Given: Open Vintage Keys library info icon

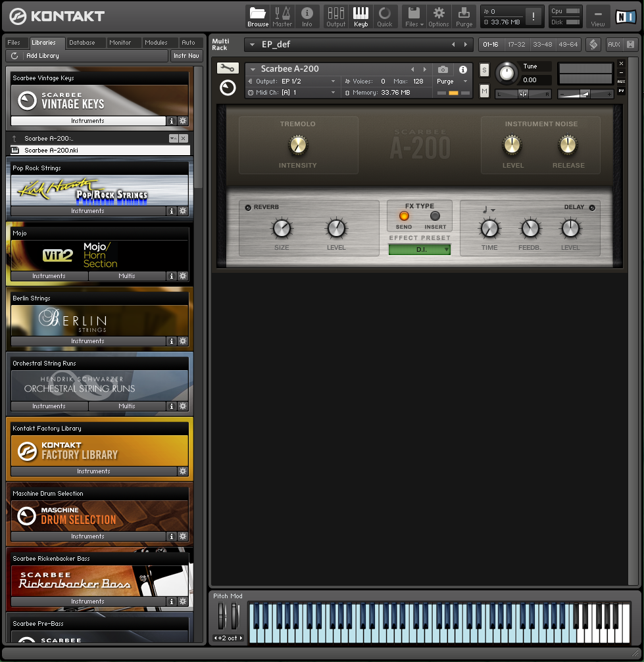Looking at the screenshot, I should 171,121.
